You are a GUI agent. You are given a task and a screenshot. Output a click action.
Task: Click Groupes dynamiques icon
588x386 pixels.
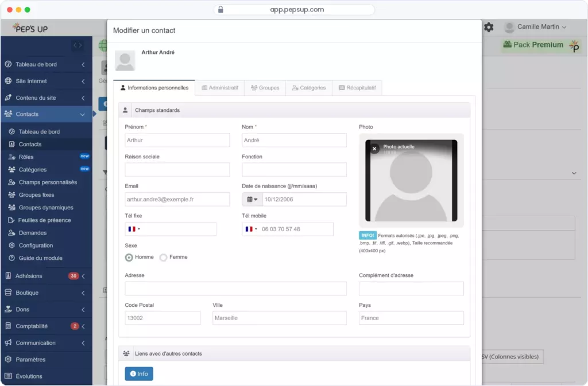(x=11, y=208)
